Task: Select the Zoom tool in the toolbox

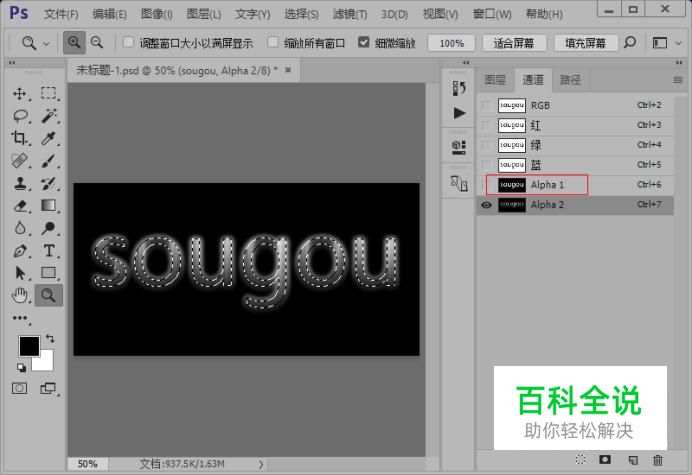Action: (x=49, y=295)
